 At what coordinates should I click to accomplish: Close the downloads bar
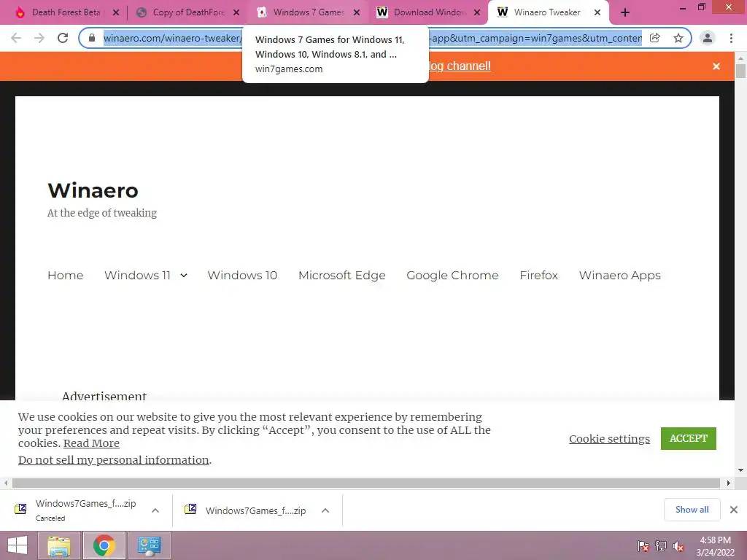[734, 510]
